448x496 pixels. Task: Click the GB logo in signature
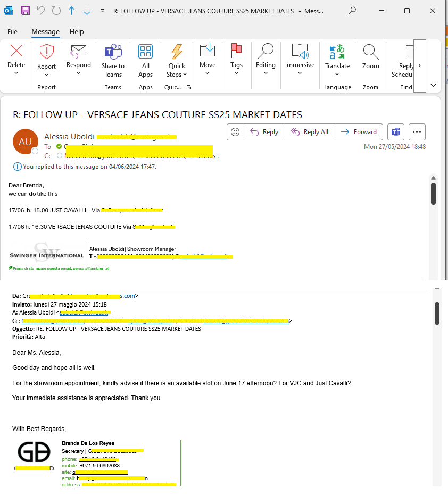click(34, 452)
